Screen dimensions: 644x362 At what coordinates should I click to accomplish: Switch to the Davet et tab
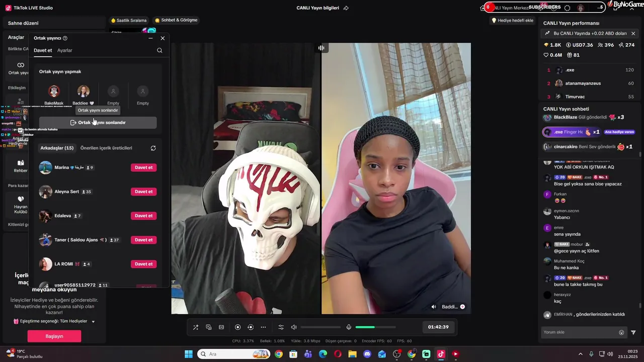pos(43,50)
